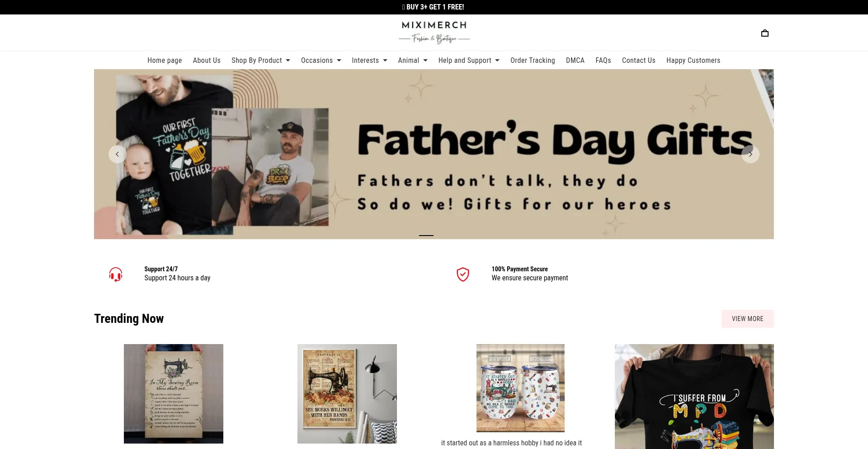The height and width of the screenshot is (449, 868).
Task: Go to previous banner slide arrow
Action: (x=118, y=154)
